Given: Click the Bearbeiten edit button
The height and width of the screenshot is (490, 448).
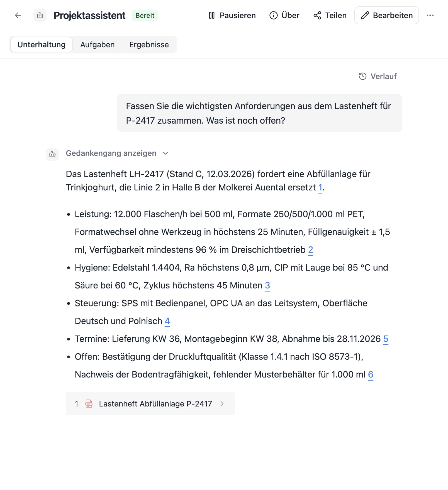Looking at the screenshot, I should tap(387, 15).
